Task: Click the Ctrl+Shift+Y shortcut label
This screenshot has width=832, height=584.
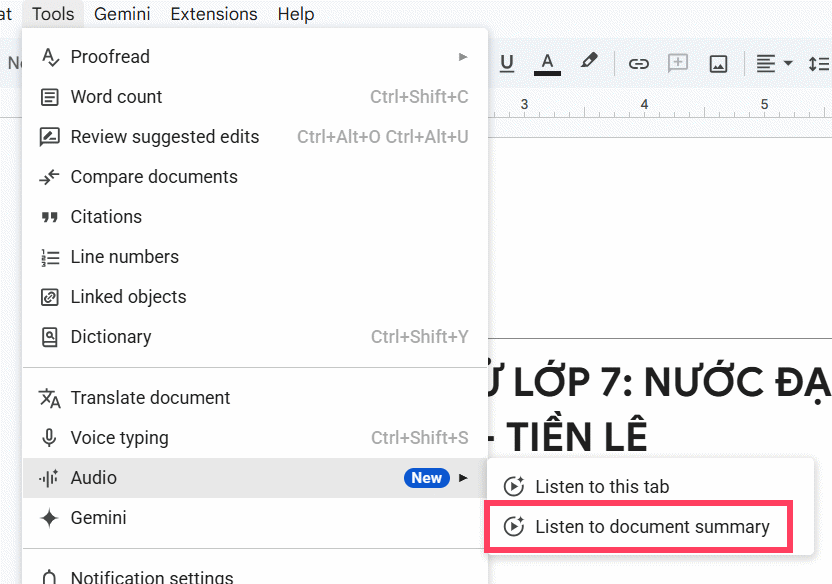Action: pyautogui.click(x=420, y=337)
